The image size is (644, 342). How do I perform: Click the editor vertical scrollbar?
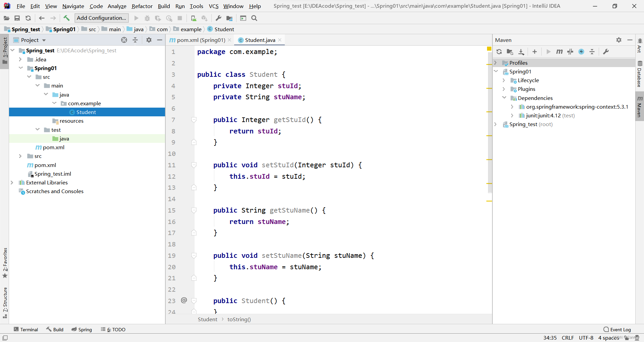click(x=490, y=122)
